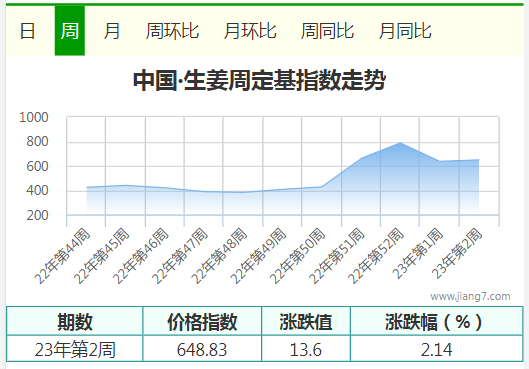
Task: Click y-axis value 600
Action: click(x=37, y=166)
